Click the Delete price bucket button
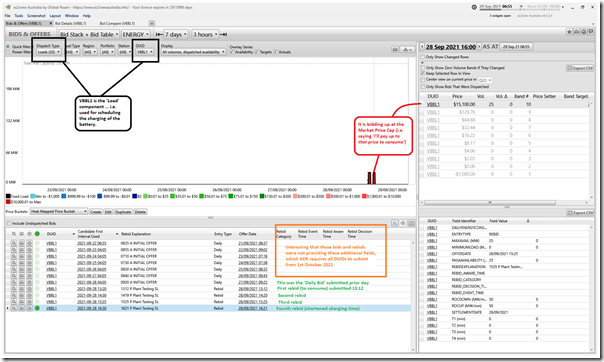The width and height of the screenshot is (604, 362). 140,212
